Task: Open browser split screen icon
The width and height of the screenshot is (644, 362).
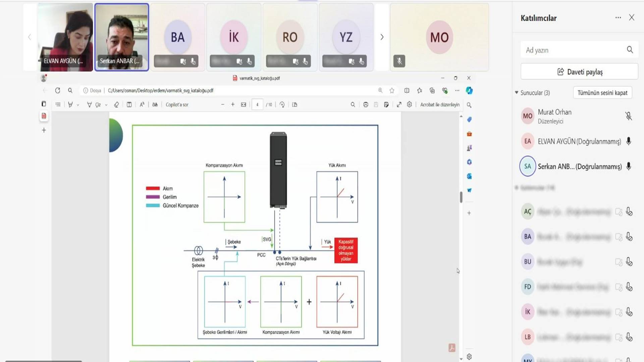Action: [407, 90]
